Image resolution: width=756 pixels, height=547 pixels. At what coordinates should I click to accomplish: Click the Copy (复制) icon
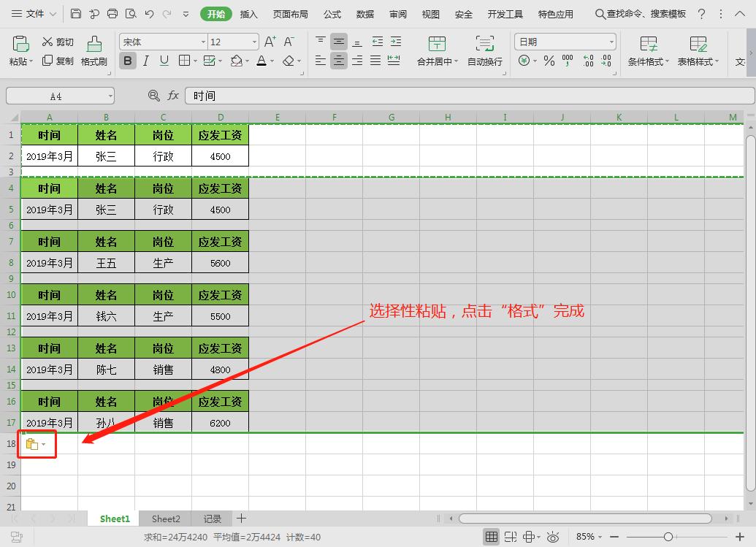click(58, 61)
